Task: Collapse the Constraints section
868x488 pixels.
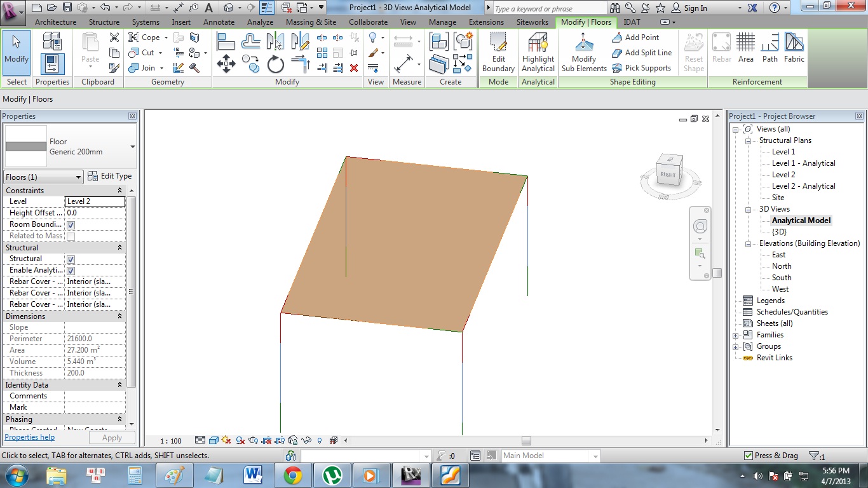Action: point(119,191)
